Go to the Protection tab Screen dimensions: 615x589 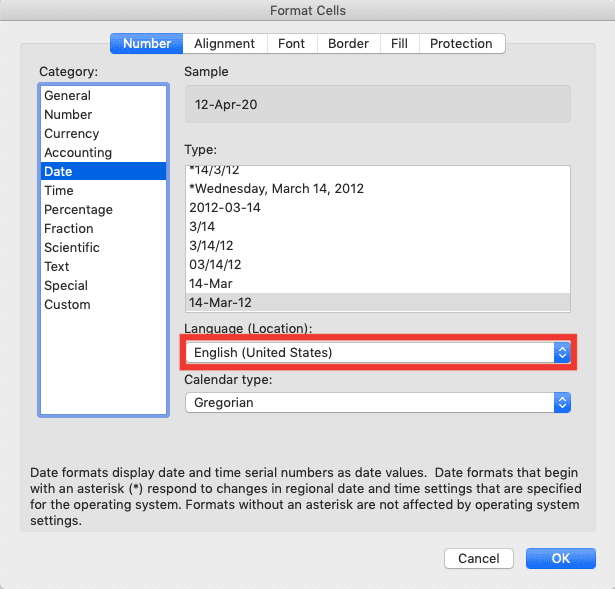click(462, 44)
